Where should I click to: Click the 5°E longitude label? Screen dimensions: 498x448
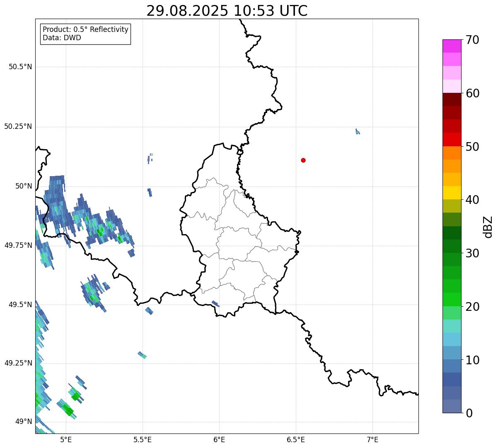[x=66, y=440]
